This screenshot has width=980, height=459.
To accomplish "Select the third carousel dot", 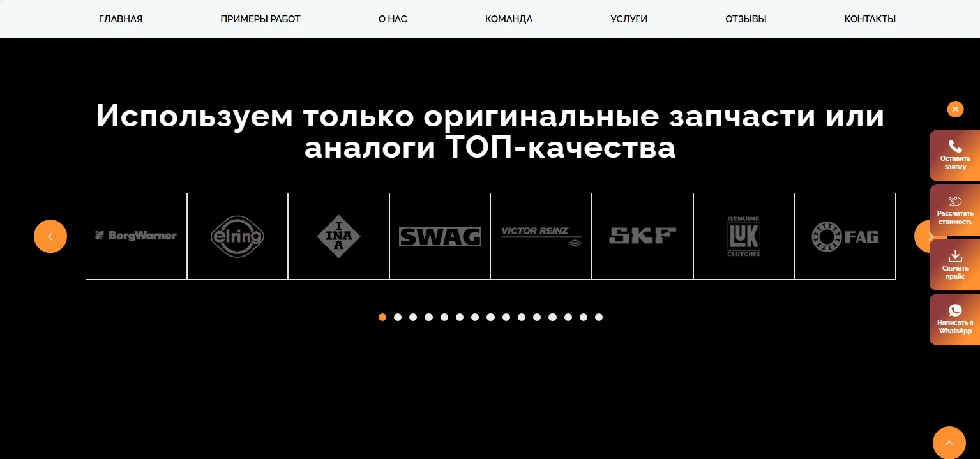I will 413,317.
